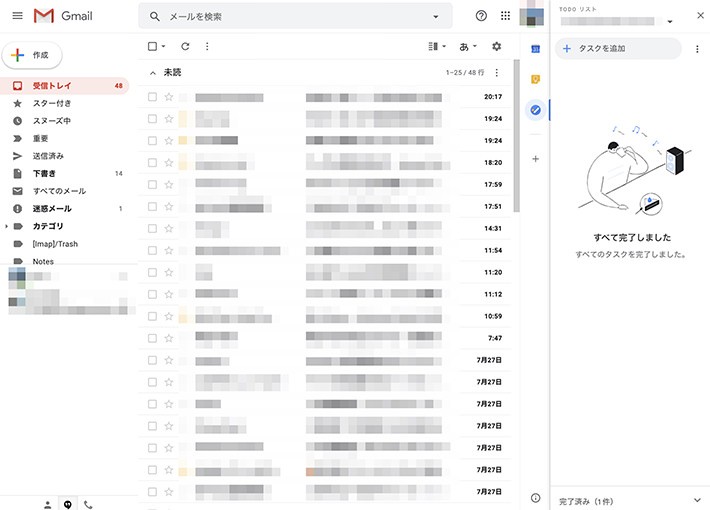
Task: Toggle the select-all checkbox in toolbar
Action: (x=153, y=46)
